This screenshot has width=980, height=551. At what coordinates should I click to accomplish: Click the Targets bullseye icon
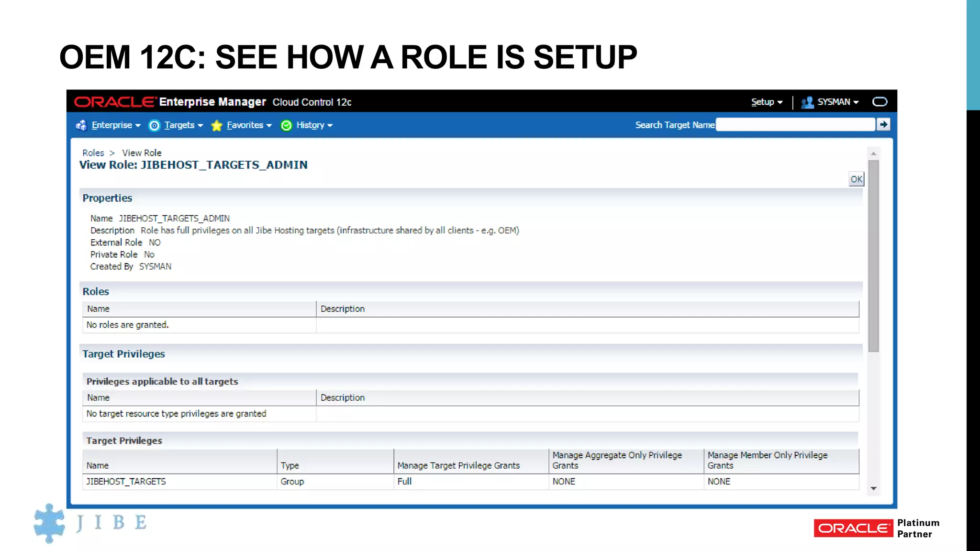tap(154, 126)
